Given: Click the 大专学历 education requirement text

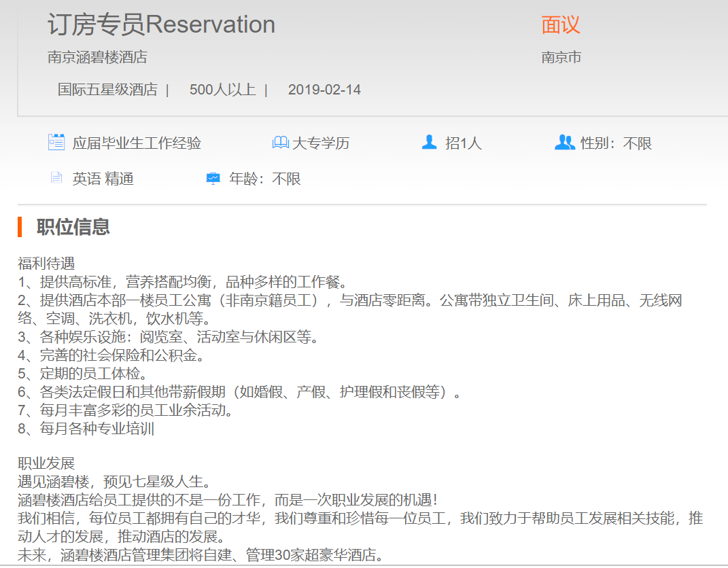Looking at the screenshot, I should click(321, 143).
